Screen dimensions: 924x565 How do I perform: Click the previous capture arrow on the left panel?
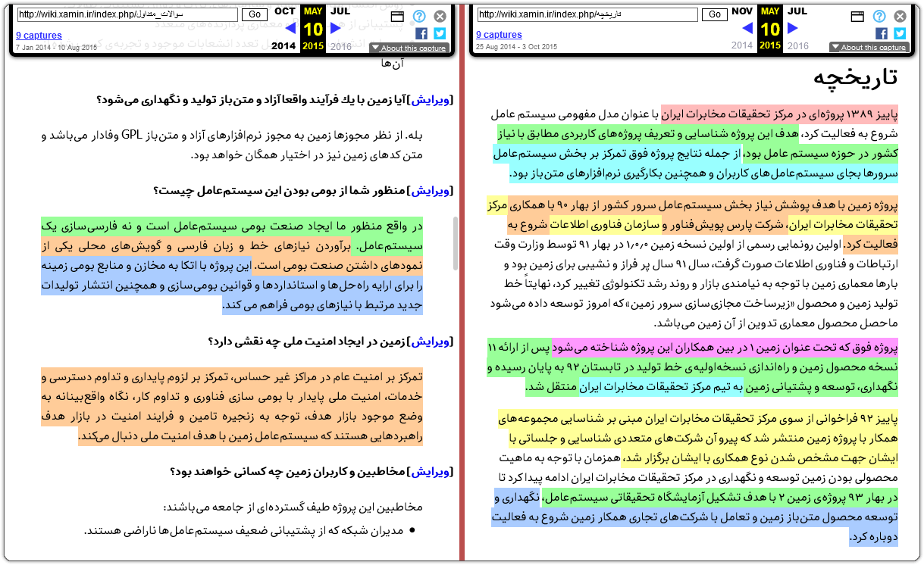coord(290,28)
